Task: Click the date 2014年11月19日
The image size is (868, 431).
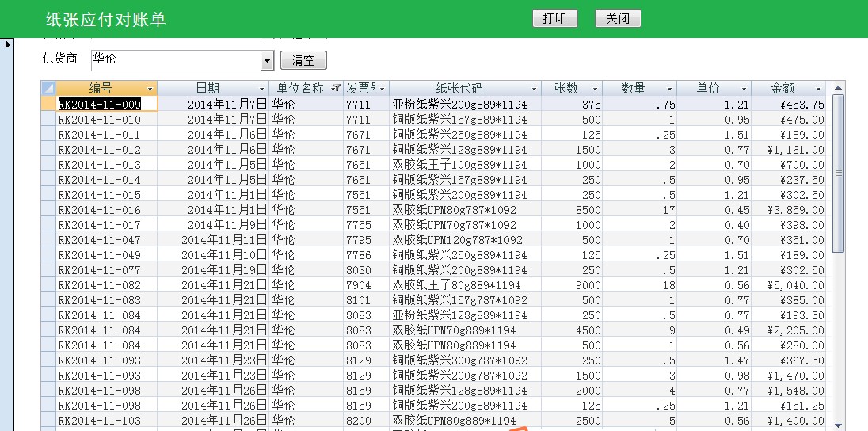Action: click(x=214, y=270)
